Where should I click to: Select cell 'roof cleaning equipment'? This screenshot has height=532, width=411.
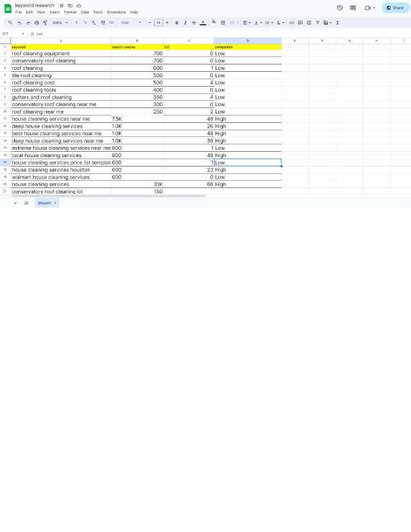pyautogui.click(x=61, y=54)
